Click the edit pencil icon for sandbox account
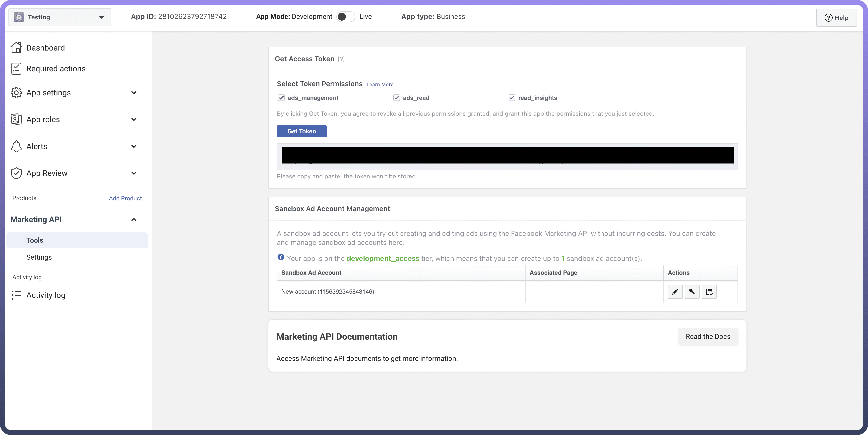Image resolution: width=868 pixels, height=435 pixels. coord(675,292)
